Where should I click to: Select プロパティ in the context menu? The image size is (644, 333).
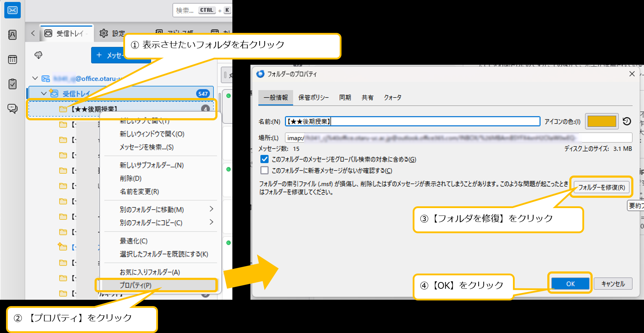click(136, 285)
